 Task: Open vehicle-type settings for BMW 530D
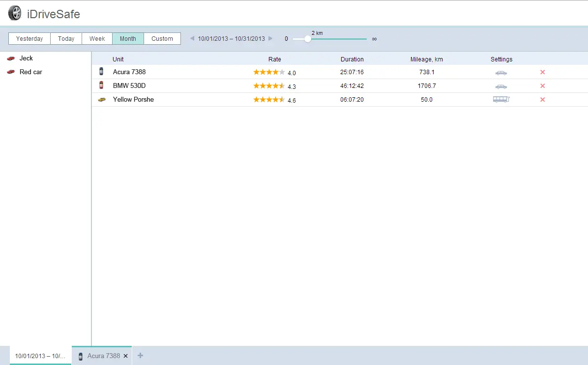coord(501,86)
